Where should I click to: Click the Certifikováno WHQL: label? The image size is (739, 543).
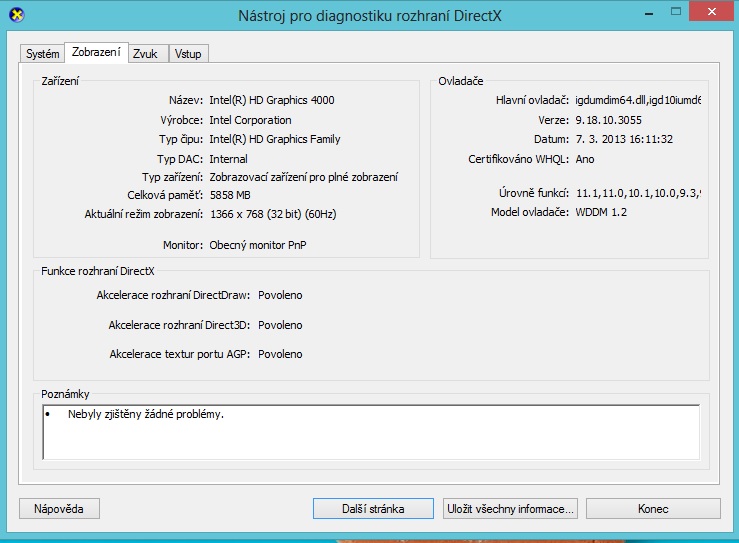tap(518, 159)
